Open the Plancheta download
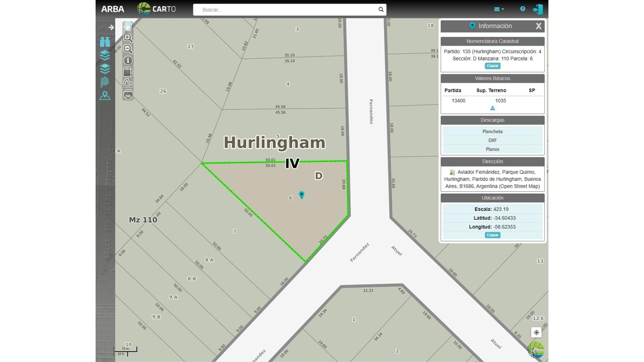 click(492, 131)
